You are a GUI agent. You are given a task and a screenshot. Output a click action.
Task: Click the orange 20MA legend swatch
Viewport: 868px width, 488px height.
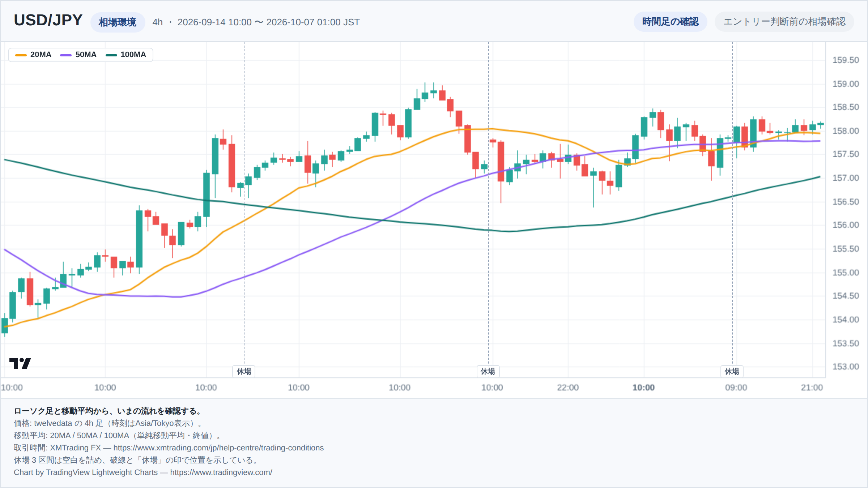[x=21, y=55]
